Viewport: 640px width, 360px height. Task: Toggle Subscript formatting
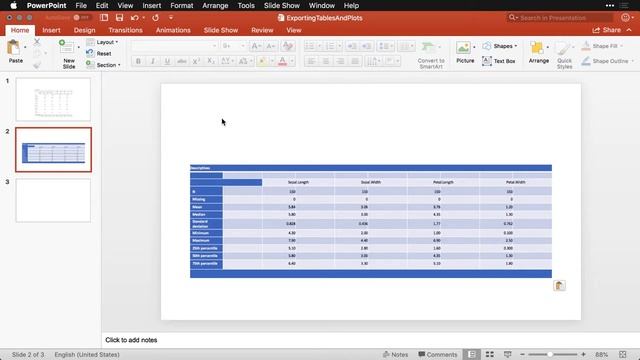(x=211, y=61)
